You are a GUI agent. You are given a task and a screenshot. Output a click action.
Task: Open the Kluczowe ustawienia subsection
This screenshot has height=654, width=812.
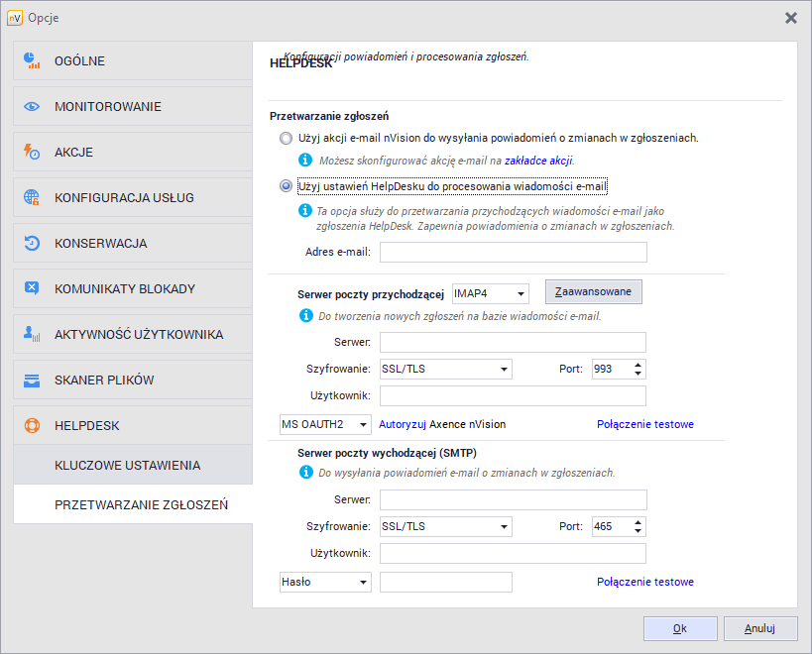click(127, 466)
